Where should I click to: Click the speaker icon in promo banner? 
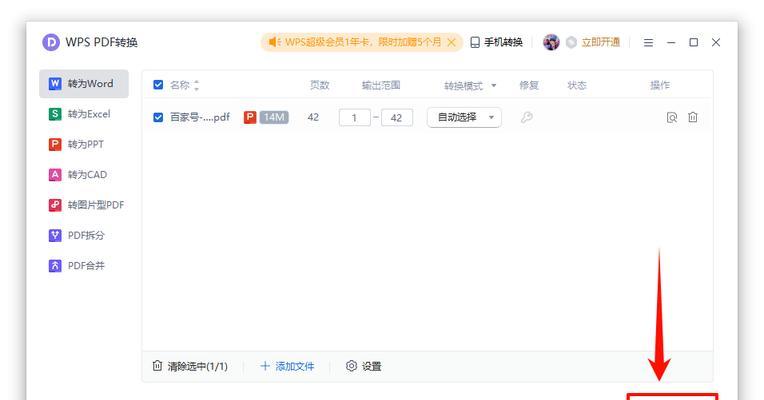click(x=274, y=42)
